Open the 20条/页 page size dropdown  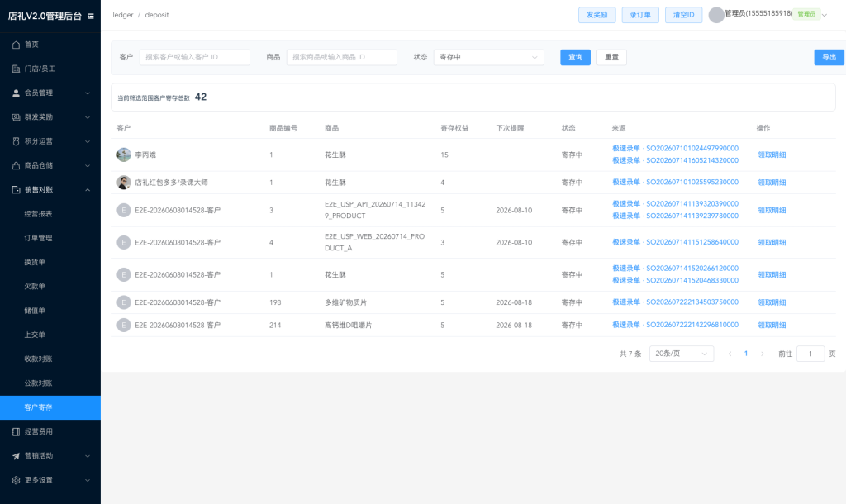pos(682,354)
